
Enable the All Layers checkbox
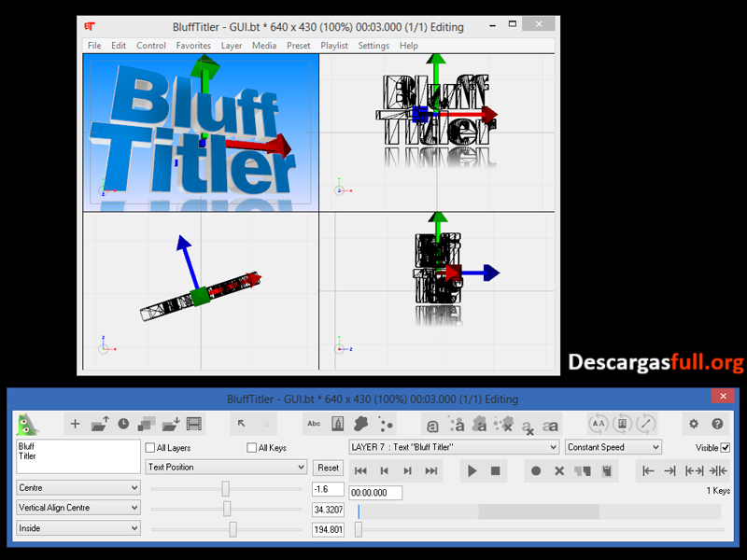(x=149, y=447)
